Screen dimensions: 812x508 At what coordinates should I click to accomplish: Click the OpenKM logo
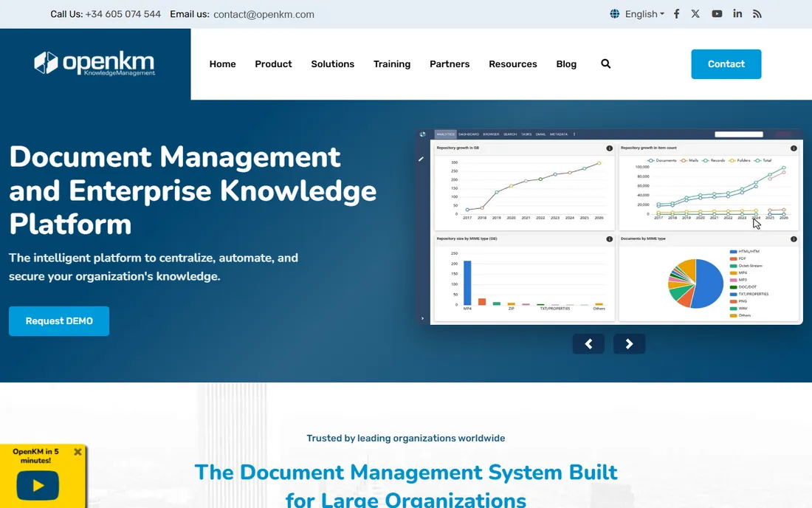(x=94, y=63)
